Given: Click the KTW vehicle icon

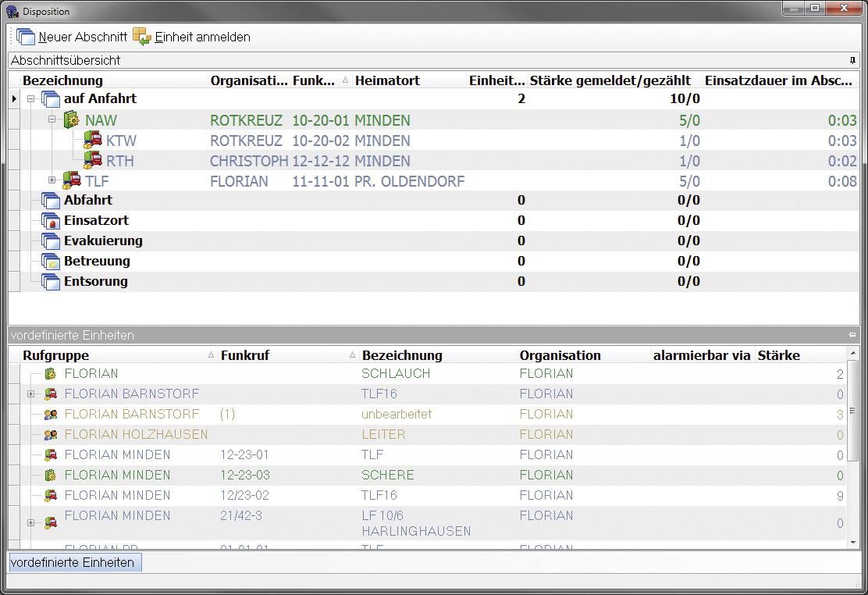Looking at the screenshot, I should pos(93,141).
